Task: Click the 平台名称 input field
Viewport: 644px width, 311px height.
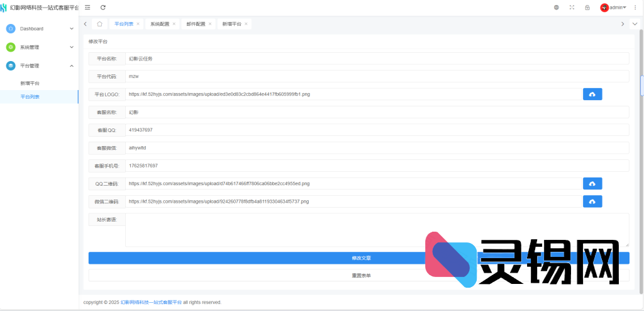Action: tap(376, 59)
